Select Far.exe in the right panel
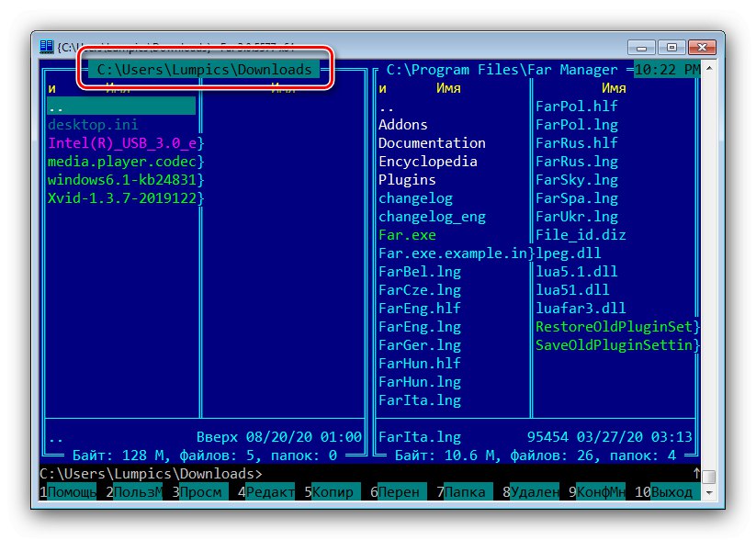 pos(408,234)
